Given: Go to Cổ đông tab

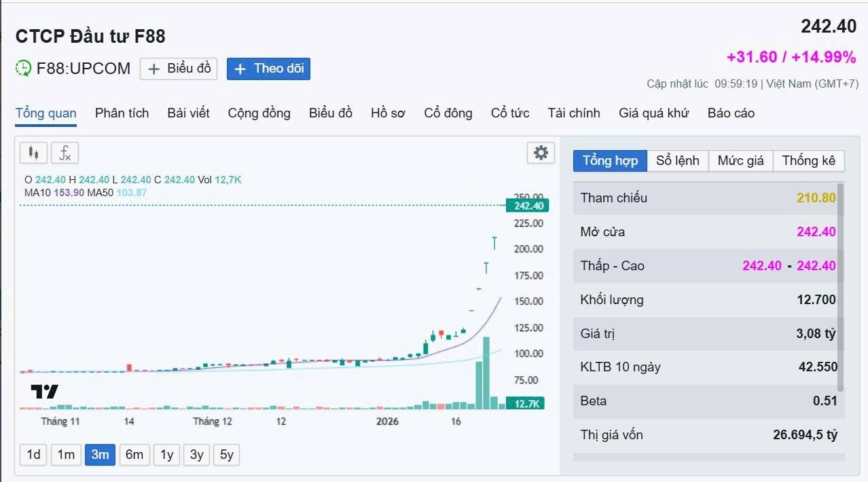Looking at the screenshot, I should (448, 113).
